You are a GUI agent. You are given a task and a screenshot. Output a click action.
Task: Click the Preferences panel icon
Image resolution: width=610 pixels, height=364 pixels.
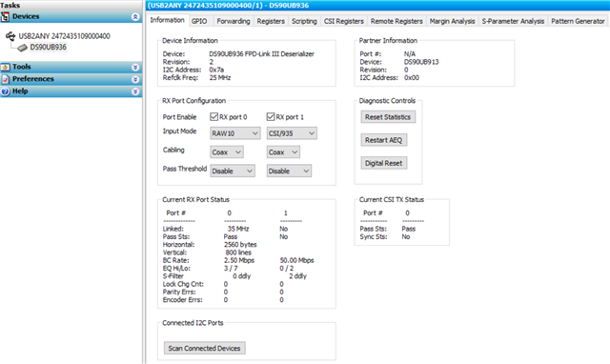pos(5,79)
